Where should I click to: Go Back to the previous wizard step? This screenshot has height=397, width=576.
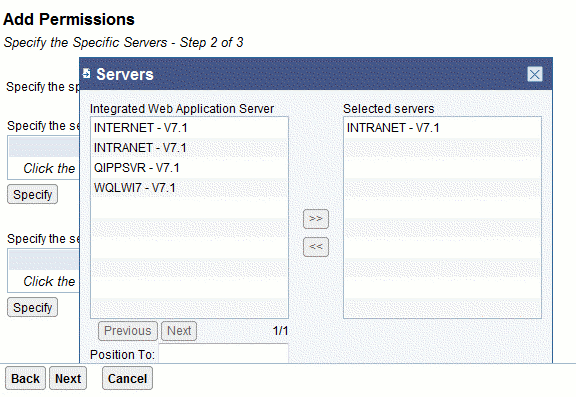(x=25, y=378)
